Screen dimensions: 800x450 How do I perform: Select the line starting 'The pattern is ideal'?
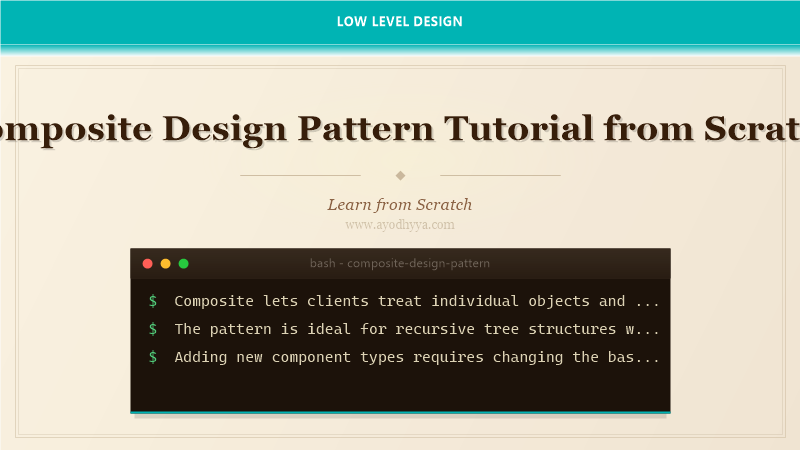point(416,329)
